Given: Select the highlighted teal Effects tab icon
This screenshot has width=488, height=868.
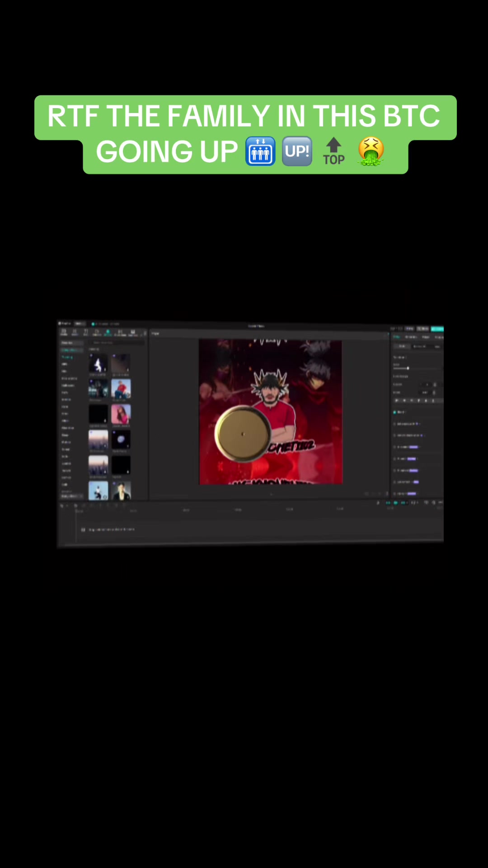Looking at the screenshot, I should click(108, 332).
